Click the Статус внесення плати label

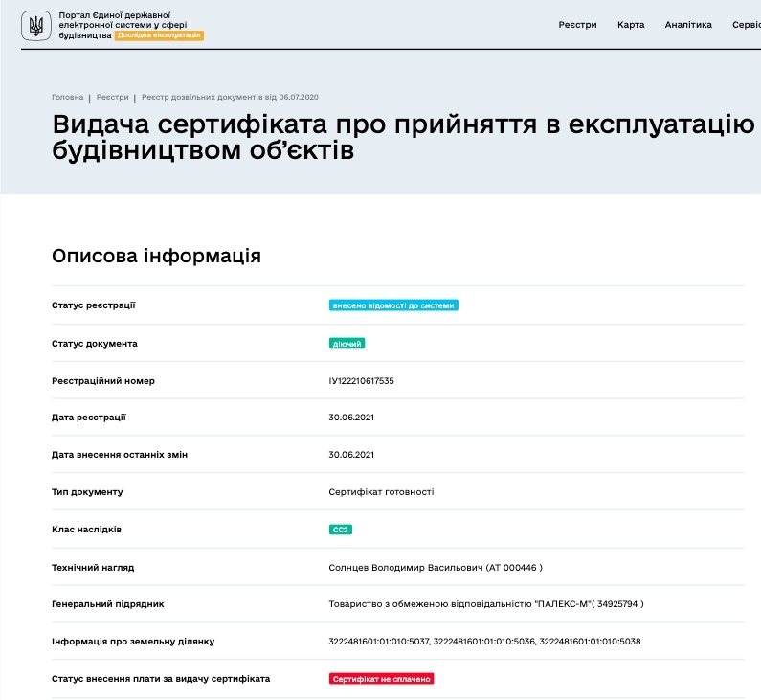click(x=161, y=679)
